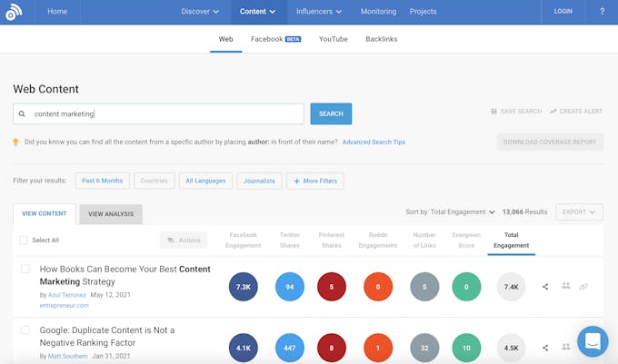Open author link Azul Terronez
618x364 pixels.
click(67, 295)
